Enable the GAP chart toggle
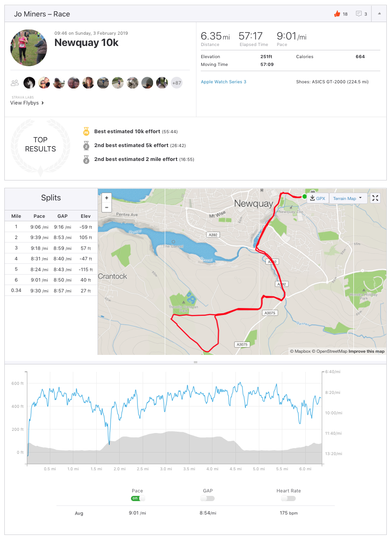Image resolution: width=392 pixels, height=541 pixels. click(x=208, y=498)
